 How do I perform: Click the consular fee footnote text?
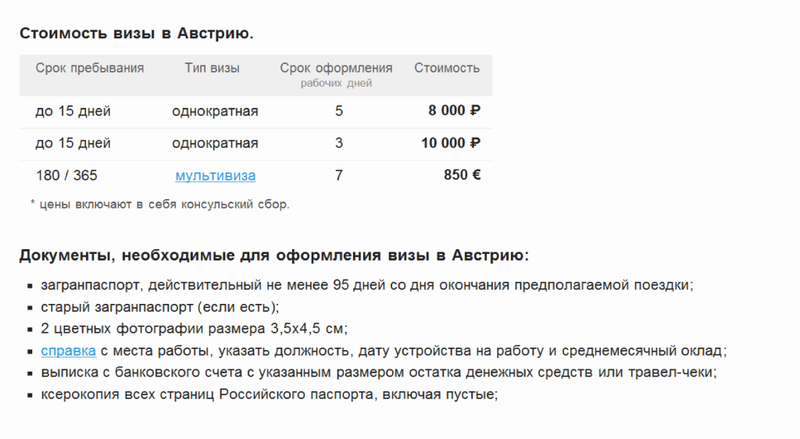tap(160, 205)
